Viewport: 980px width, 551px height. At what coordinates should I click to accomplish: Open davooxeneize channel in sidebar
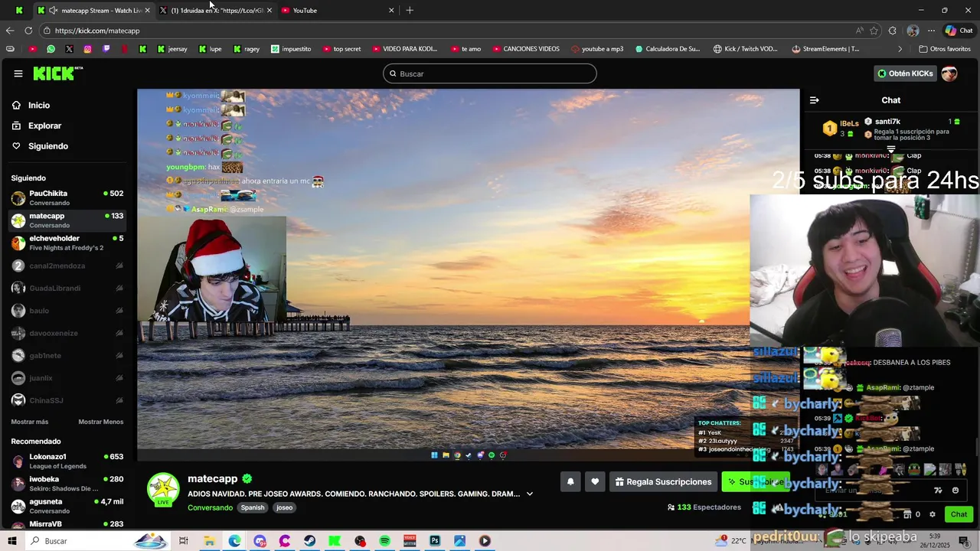67,333
